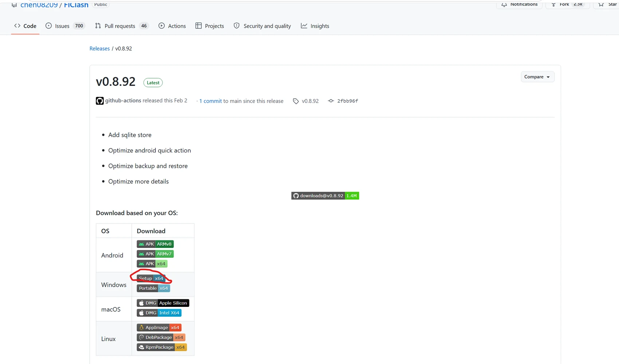Click the tag icon beside v0.8.92
This screenshot has height=364, width=619.
[x=296, y=101]
